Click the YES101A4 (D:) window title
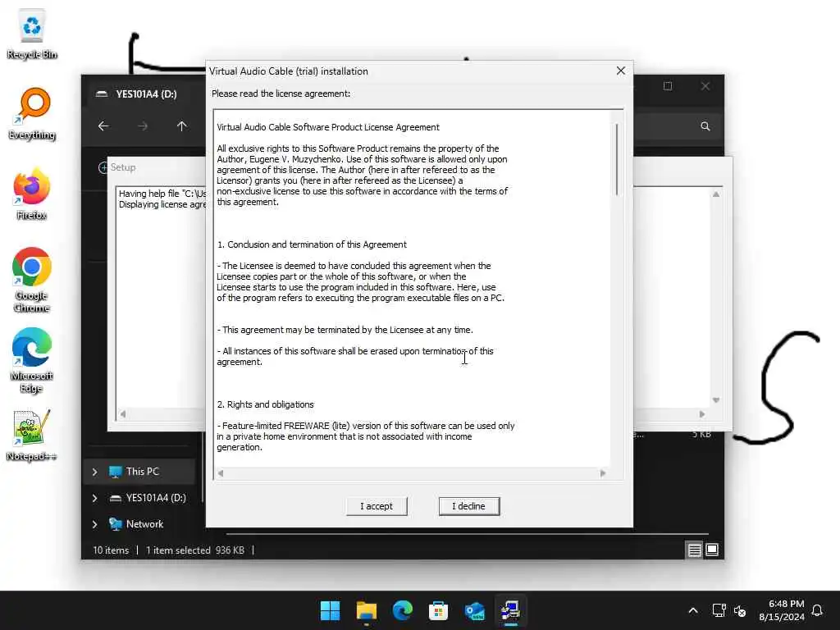The height and width of the screenshot is (630, 840). pyautogui.click(x=146, y=94)
